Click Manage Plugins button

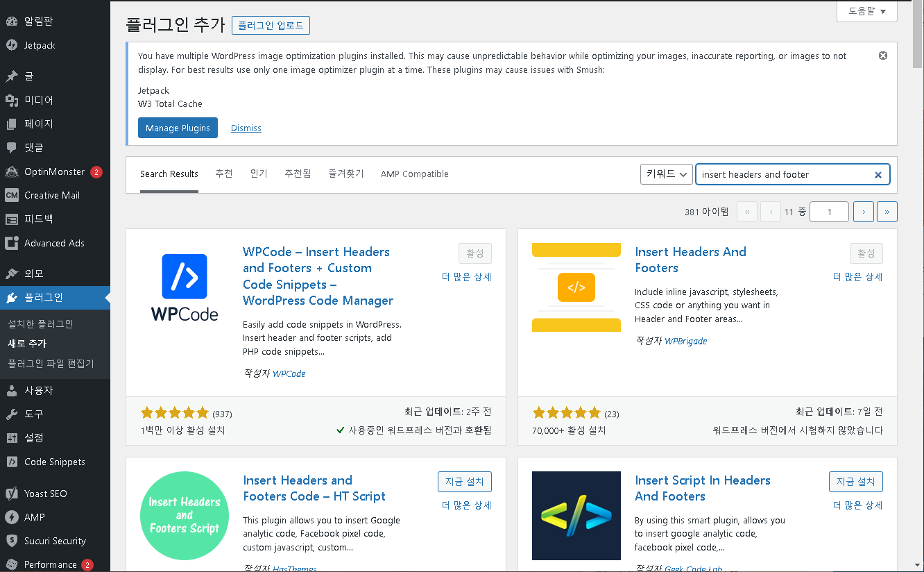[x=178, y=128]
